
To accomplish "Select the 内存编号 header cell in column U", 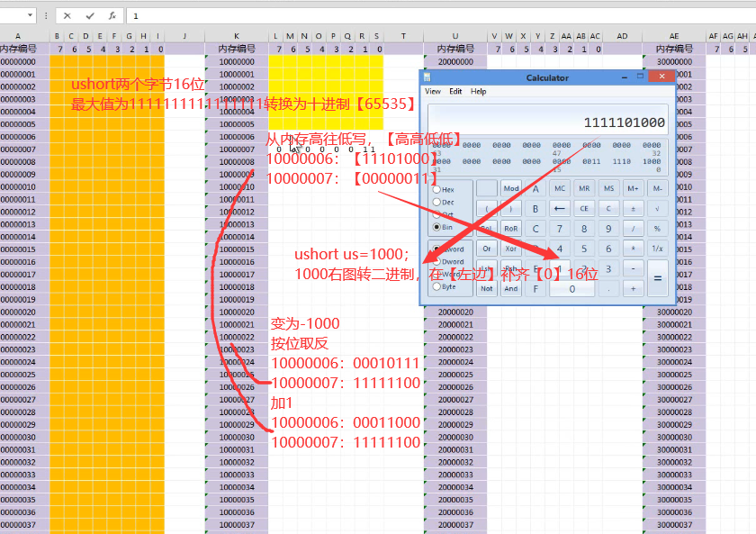I will (x=455, y=49).
